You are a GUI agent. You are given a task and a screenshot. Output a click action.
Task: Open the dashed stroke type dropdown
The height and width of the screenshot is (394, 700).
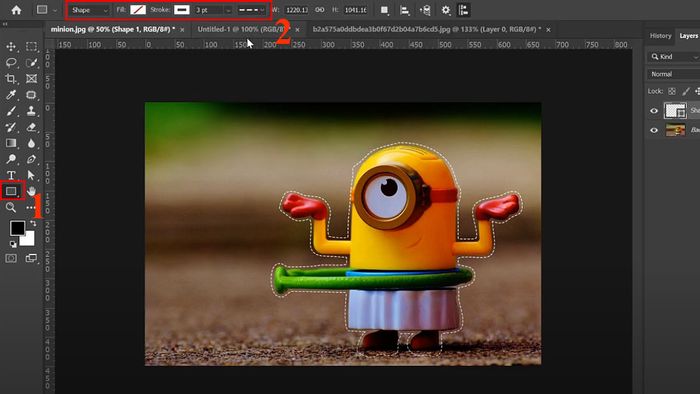[x=251, y=10]
